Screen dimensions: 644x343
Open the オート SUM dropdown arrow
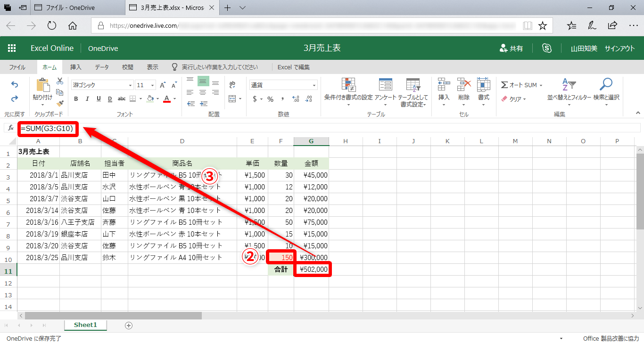point(541,85)
